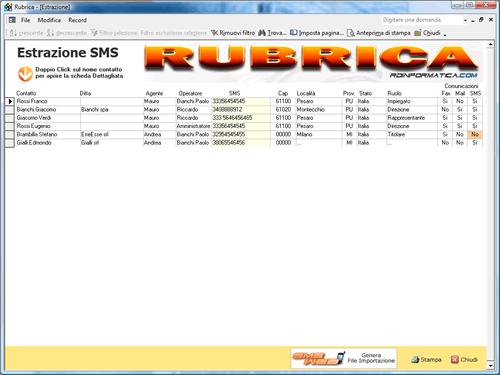Image resolution: width=500 pixels, height=375 pixels.
Task: Click the Montecchio locality cell
Action: [318, 109]
